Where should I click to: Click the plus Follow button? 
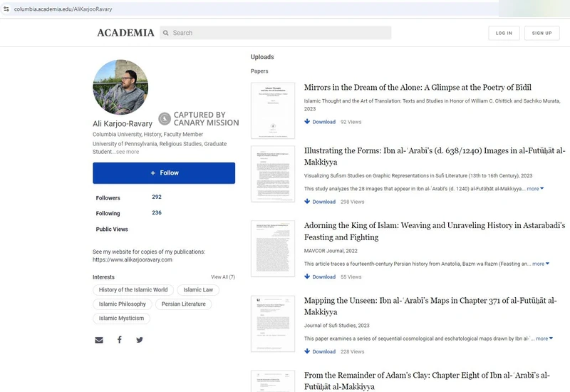point(164,173)
